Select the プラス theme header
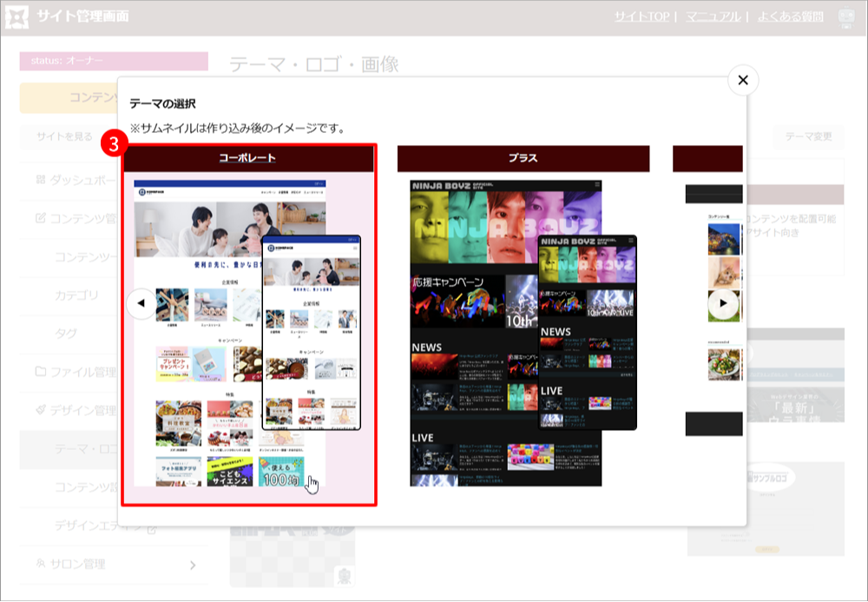 pyautogui.click(x=523, y=158)
